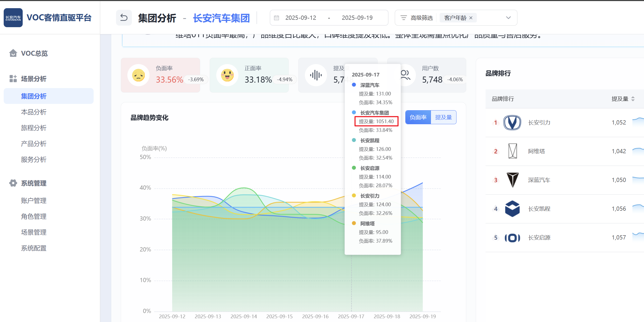Click the 长安启源 brand logo
Screen dimensions: 644x322
[x=512, y=238]
